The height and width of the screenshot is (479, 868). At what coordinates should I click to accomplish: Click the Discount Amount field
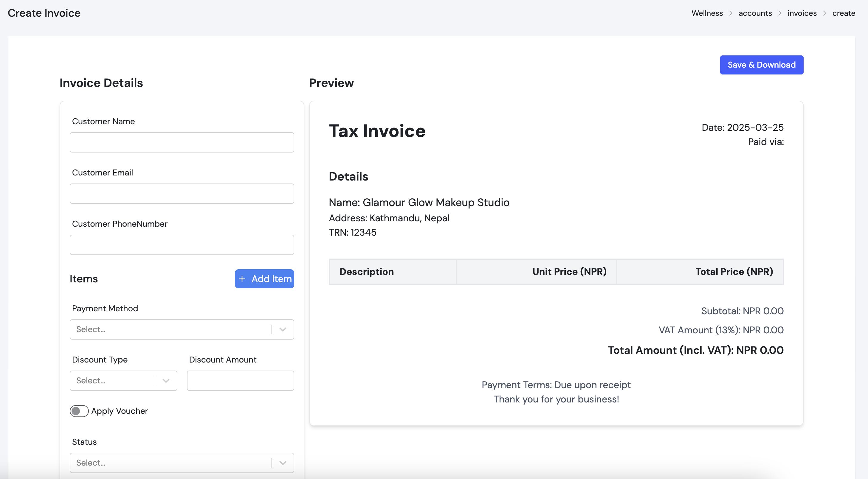pos(240,381)
